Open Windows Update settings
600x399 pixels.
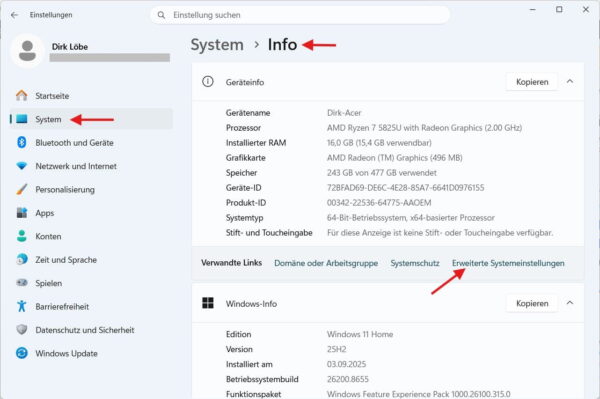click(91, 353)
